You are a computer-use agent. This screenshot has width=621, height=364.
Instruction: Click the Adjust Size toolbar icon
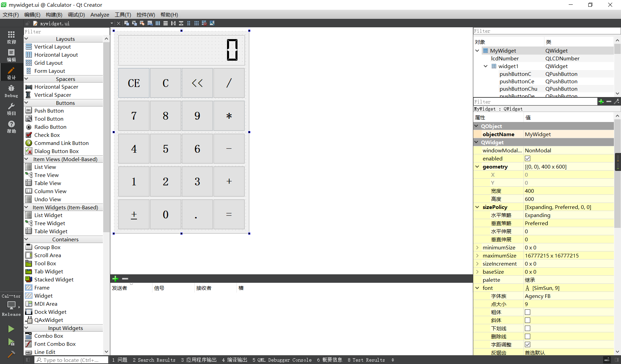point(212,23)
